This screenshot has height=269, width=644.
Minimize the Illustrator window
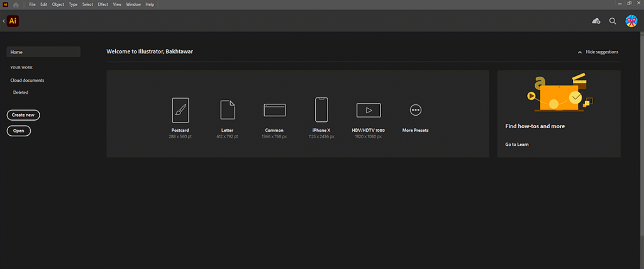619,3
